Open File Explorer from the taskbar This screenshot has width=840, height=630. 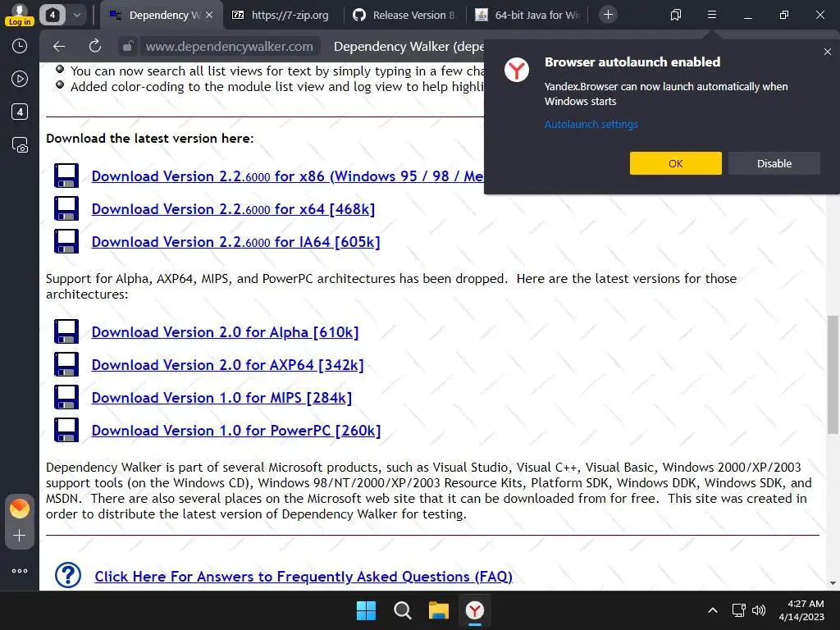439,610
